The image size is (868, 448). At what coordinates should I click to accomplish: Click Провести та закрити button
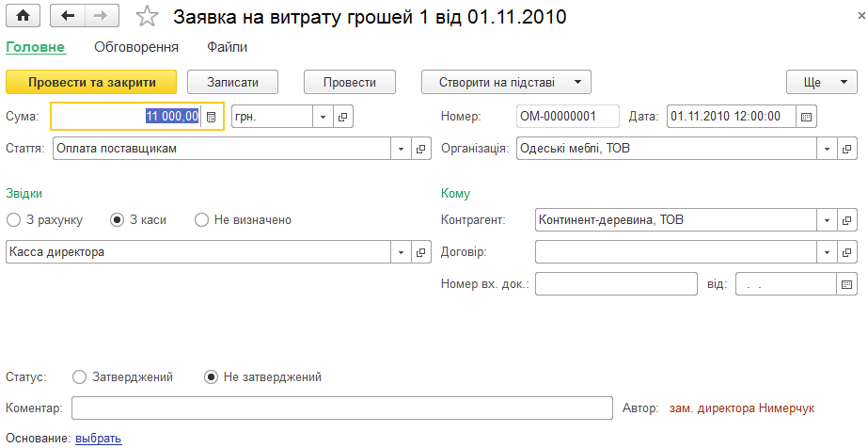pyautogui.click(x=91, y=83)
